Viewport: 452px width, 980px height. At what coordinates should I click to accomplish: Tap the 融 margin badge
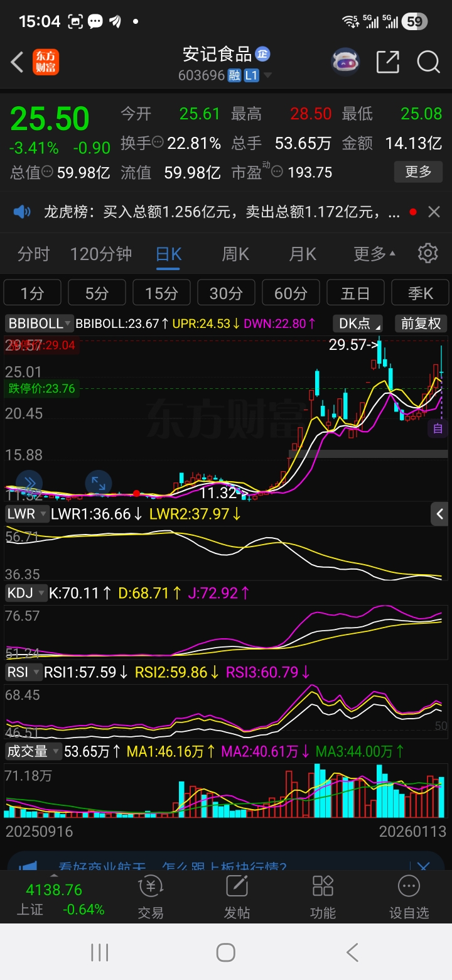click(x=235, y=75)
